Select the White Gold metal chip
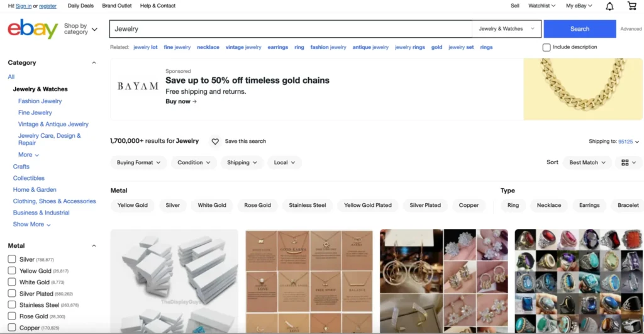Image resolution: width=644 pixels, height=334 pixels. coord(212,206)
